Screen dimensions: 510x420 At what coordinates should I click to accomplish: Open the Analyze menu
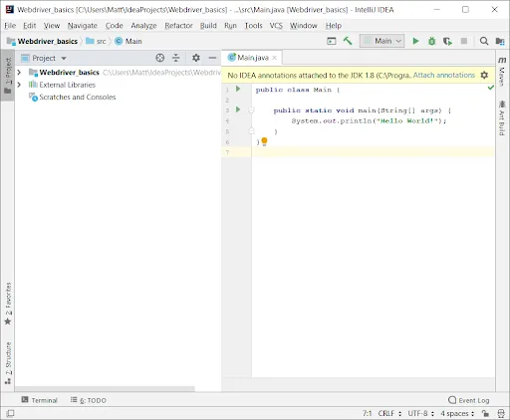point(143,26)
